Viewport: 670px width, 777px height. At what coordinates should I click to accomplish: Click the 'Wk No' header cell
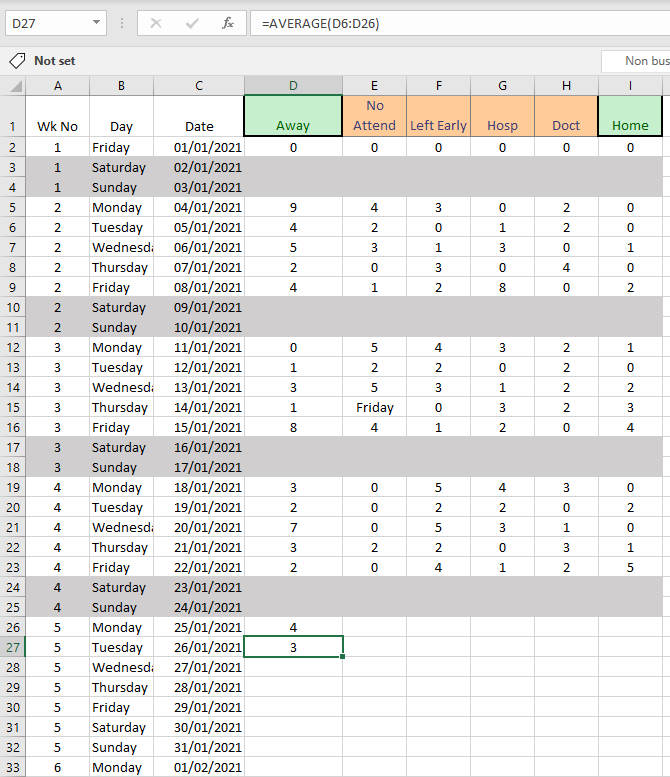(x=57, y=116)
